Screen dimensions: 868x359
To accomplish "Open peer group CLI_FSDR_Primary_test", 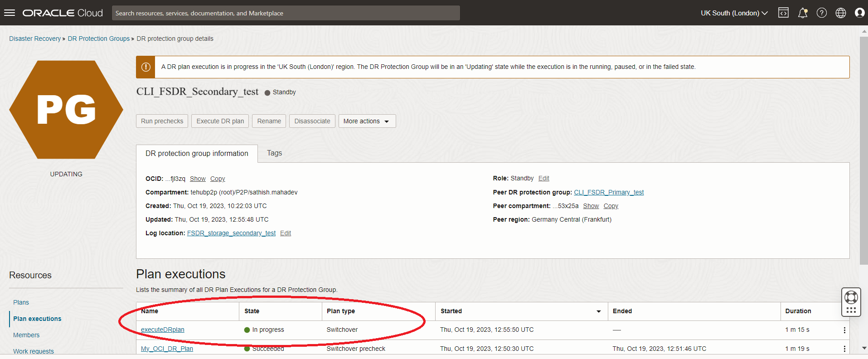I will tap(609, 192).
